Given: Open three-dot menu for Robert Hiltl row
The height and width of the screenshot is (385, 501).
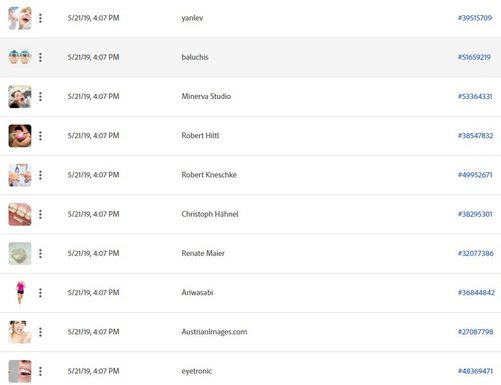Looking at the screenshot, I should (40, 136).
